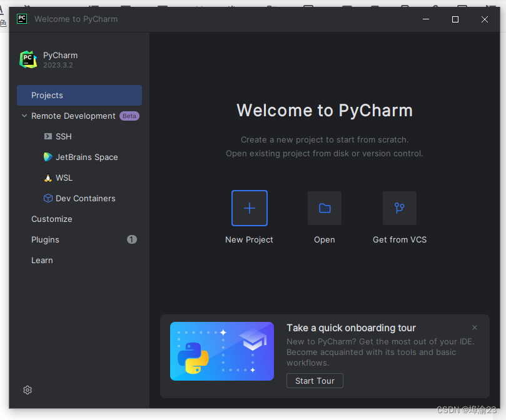The width and height of the screenshot is (506, 420).
Task: Click the Start Tour button
Action: (x=315, y=381)
